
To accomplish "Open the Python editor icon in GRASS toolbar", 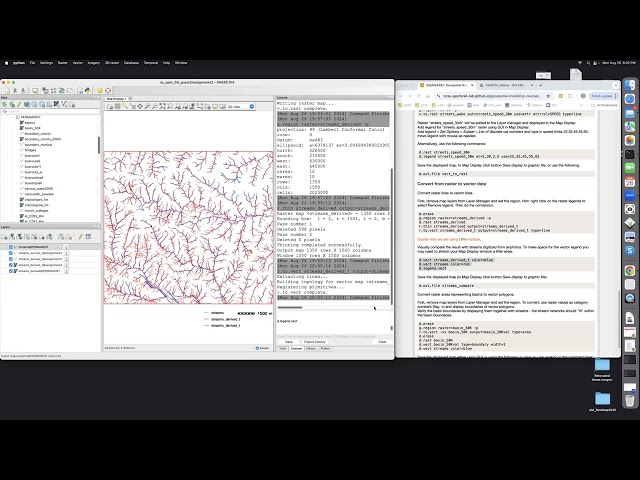I will (88, 90).
